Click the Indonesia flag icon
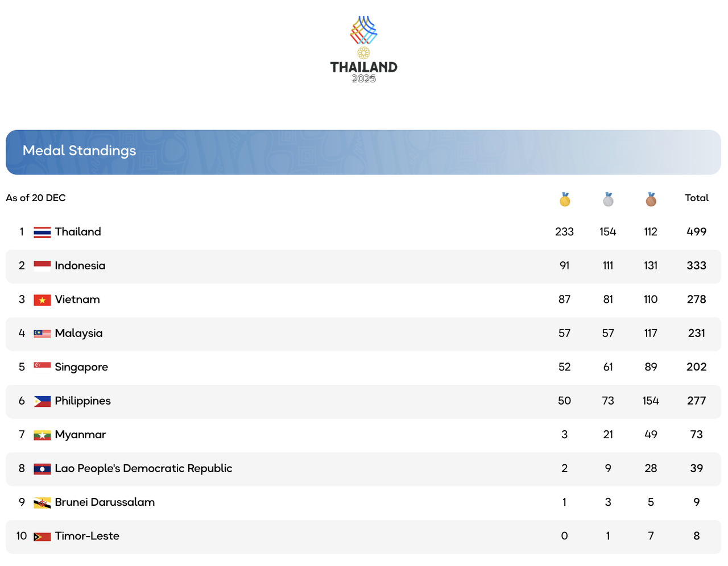 pyautogui.click(x=42, y=266)
